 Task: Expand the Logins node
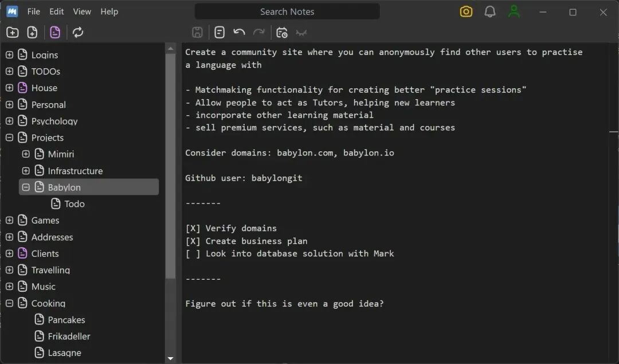point(10,54)
